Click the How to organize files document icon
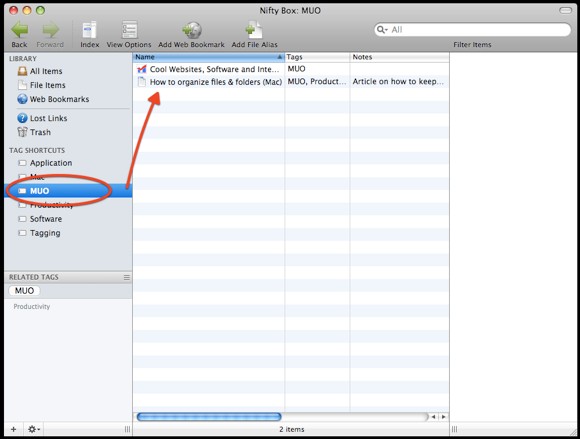Screen dimensions: 580x439 142,82
